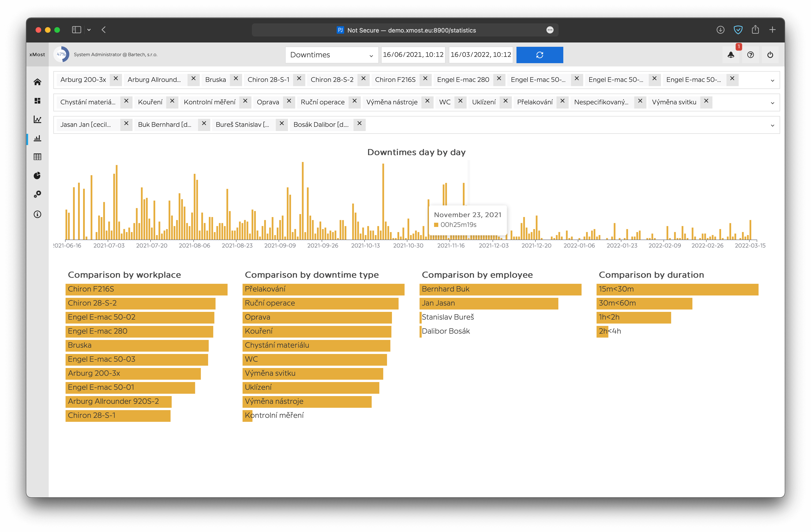The image size is (811, 532).
Task: Click the dashboard tiles sidebar icon
Action: 37,100
